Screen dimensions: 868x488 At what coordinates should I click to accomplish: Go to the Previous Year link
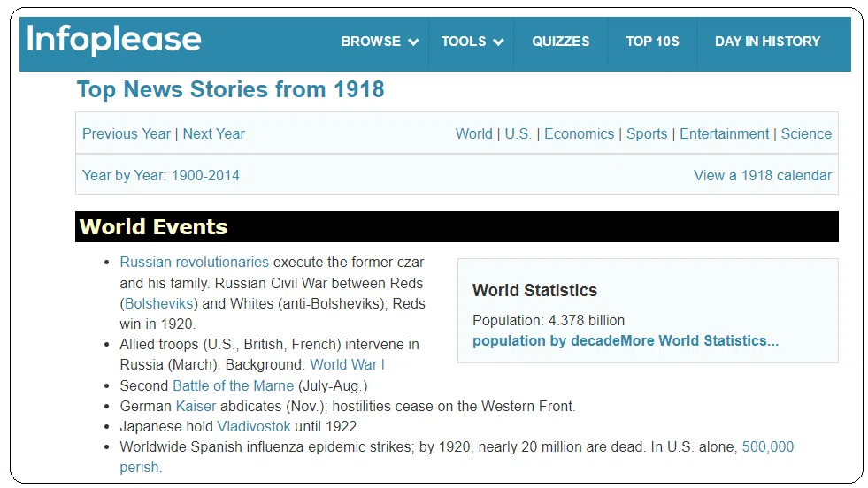click(127, 133)
